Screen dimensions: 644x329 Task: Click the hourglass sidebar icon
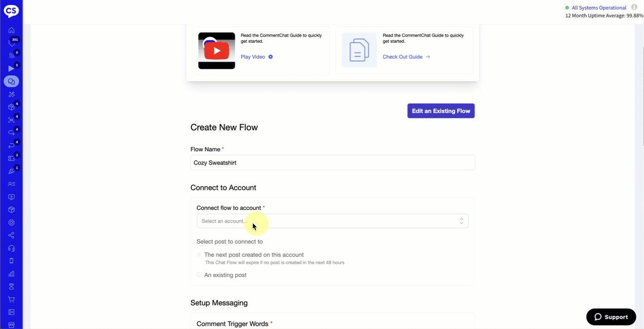(11, 287)
